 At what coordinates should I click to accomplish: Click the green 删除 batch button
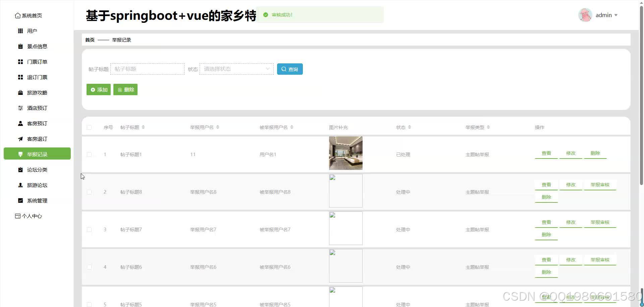click(125, 89)
